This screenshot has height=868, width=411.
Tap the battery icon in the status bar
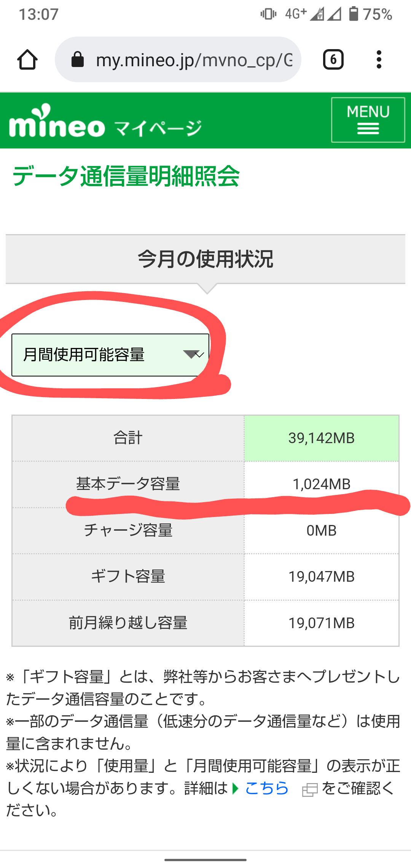point(354,14)
